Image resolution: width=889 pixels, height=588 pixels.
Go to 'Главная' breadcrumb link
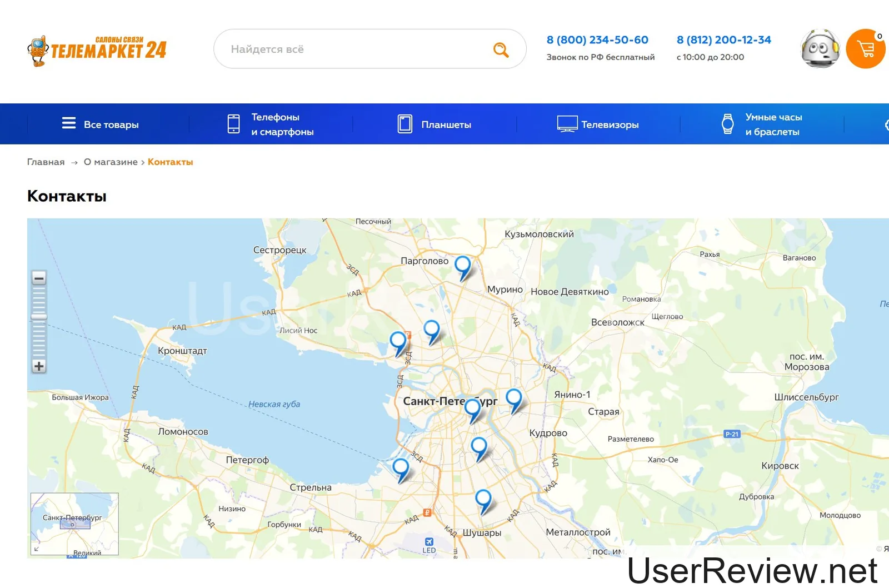(x=46, y=162)
